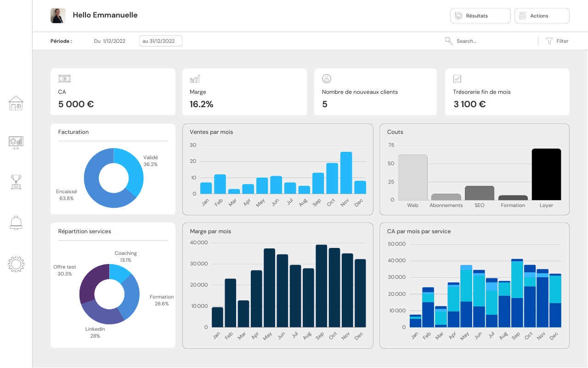Open the Résultats button
This screenshot has height=368, width=588.
481,16
